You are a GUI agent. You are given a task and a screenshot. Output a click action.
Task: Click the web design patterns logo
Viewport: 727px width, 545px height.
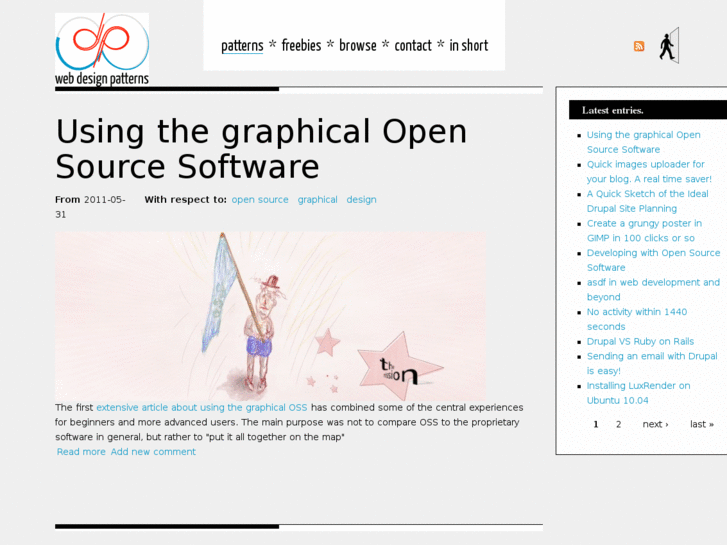[102, 50]
